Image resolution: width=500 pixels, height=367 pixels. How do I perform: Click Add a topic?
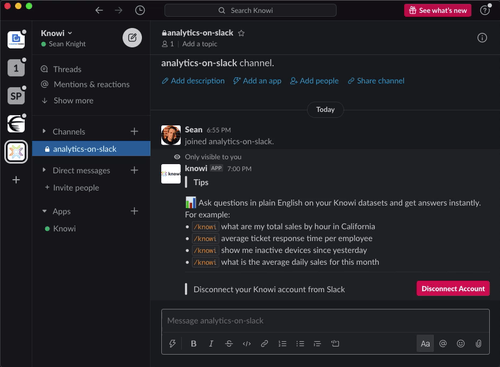pos(199,44)
